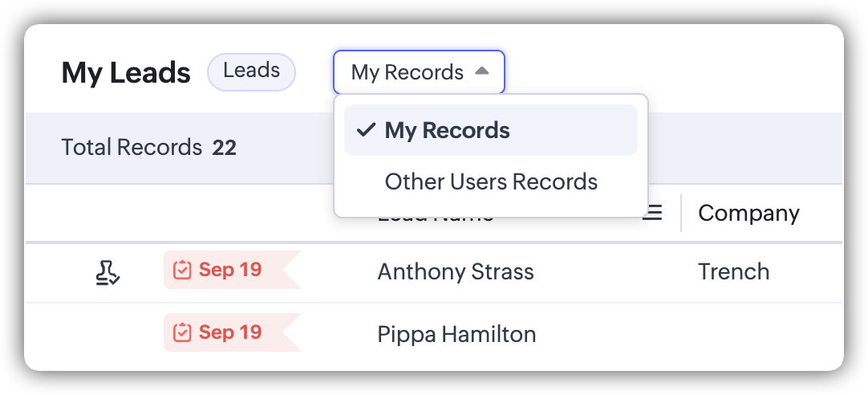The height and width of the screenshot is (395, 868).
Task: Click the Trench company cell
Action: pos(733,271)
